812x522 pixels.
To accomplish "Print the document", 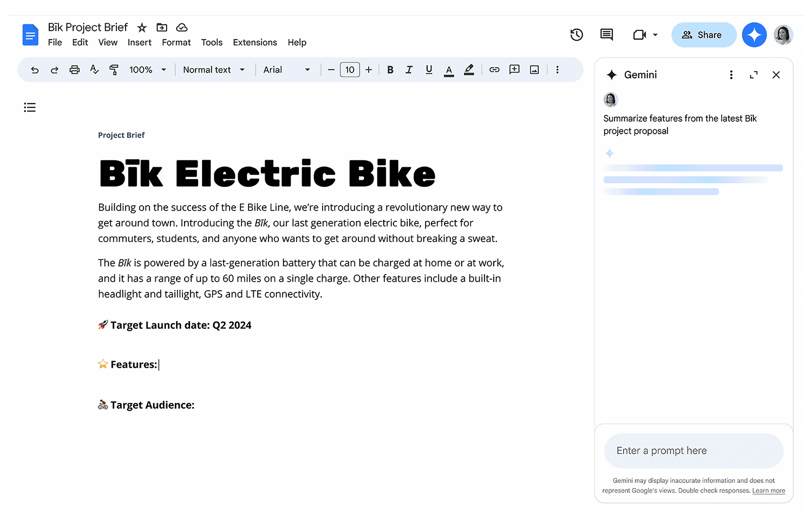I will 75,70.
